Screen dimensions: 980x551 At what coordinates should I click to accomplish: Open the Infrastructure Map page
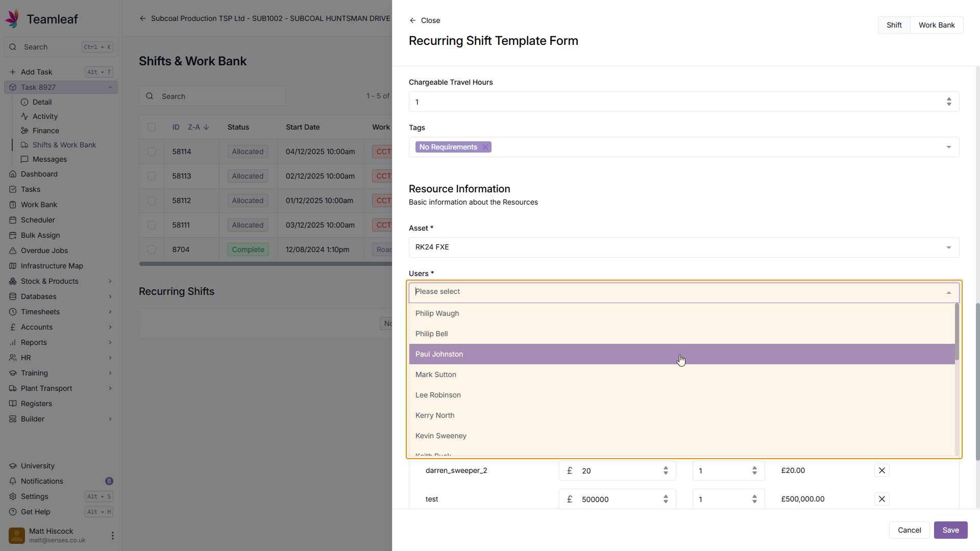pyautogui.click(x=52, y=266)
